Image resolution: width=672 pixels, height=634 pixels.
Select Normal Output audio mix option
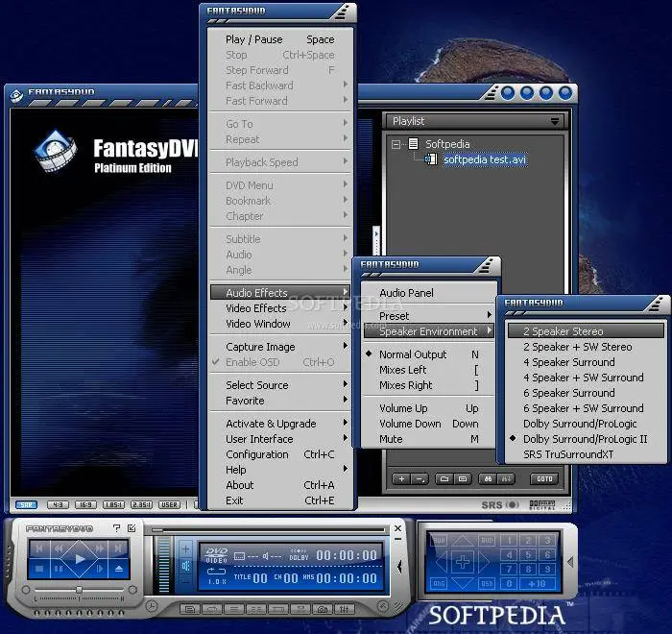[x=413, y=354]
